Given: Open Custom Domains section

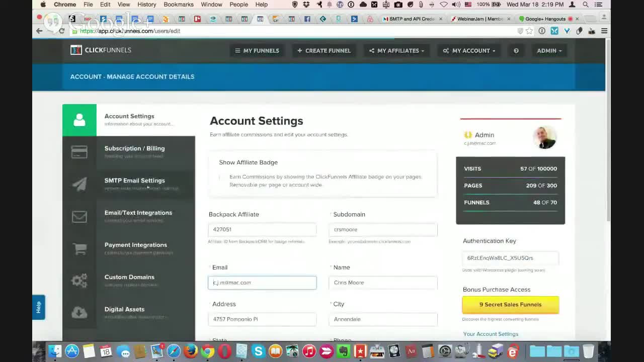Looking at the screenshot, I should pyautogui.click(x=129, y=281).
